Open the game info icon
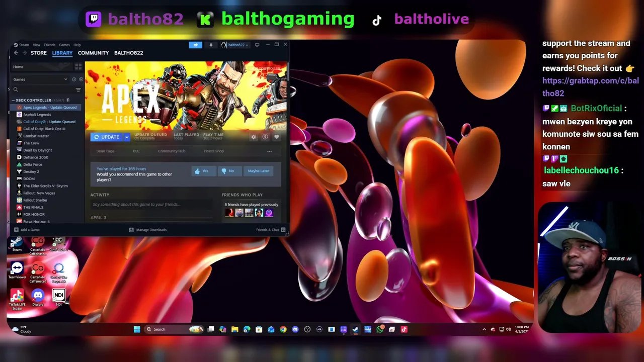 (265, 137)
